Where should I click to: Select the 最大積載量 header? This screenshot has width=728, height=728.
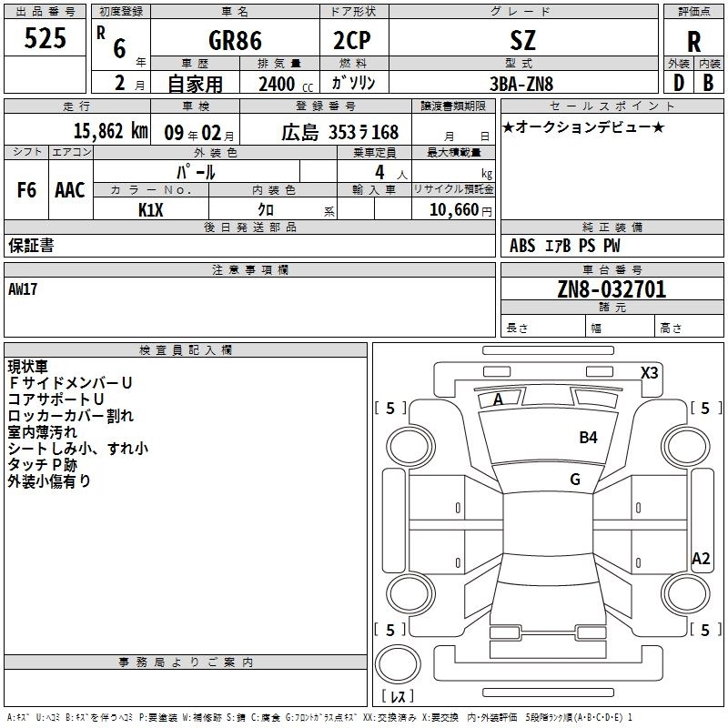453,152
